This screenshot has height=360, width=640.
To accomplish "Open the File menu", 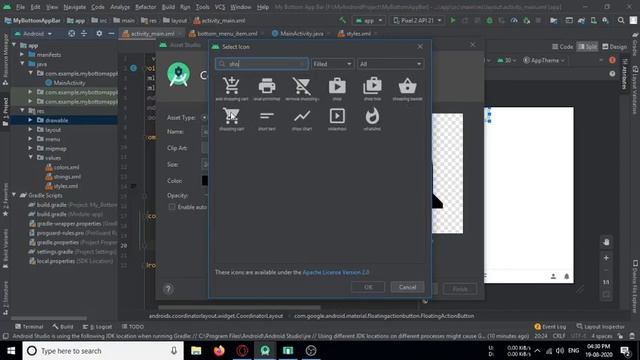I will pos(20,7).
